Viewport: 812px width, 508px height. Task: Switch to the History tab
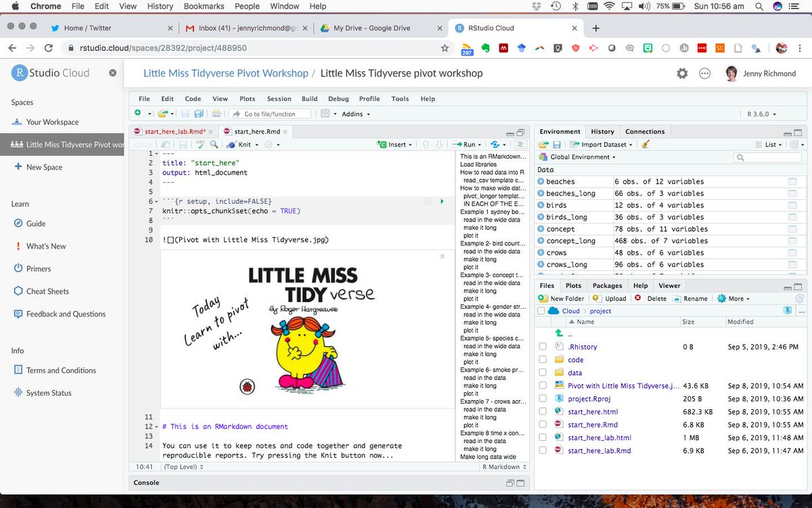(x=602, y=131)
